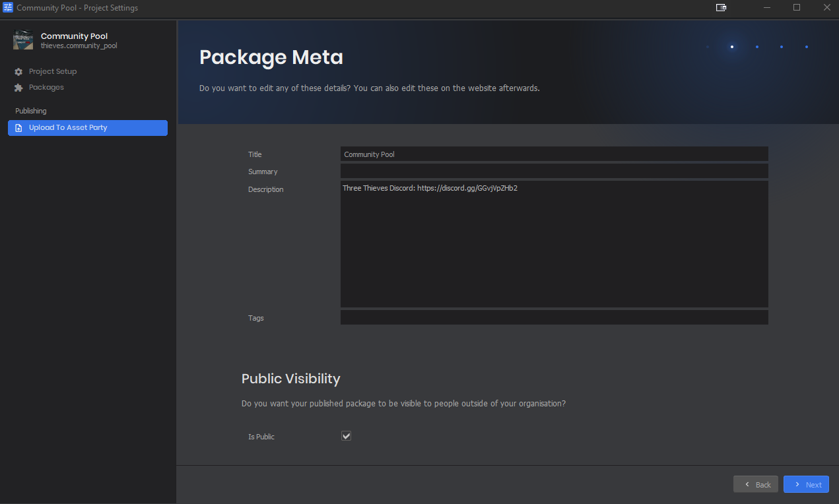Click the app icon in the title bar
The image size is (839, 504).
pyautogui.click(x=8, y=8)
